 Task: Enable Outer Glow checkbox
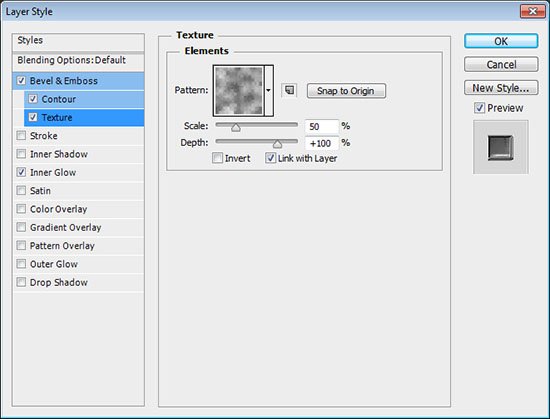point(21,264)
